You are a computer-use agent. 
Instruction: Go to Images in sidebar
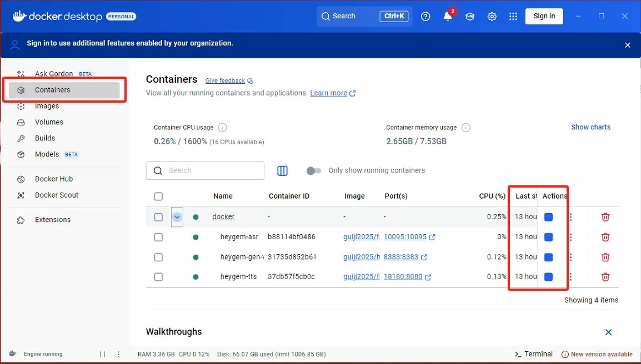[x=64, y=106]
